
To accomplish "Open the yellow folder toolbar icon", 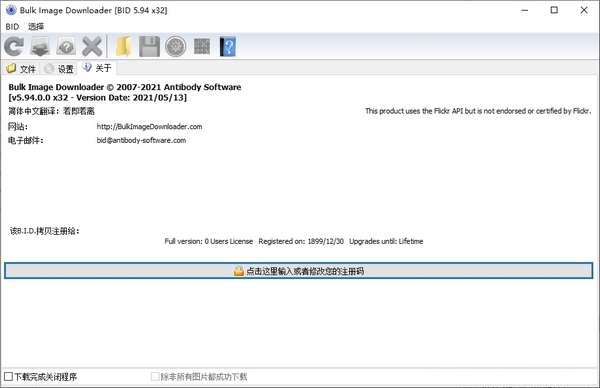I will point(123,47).
